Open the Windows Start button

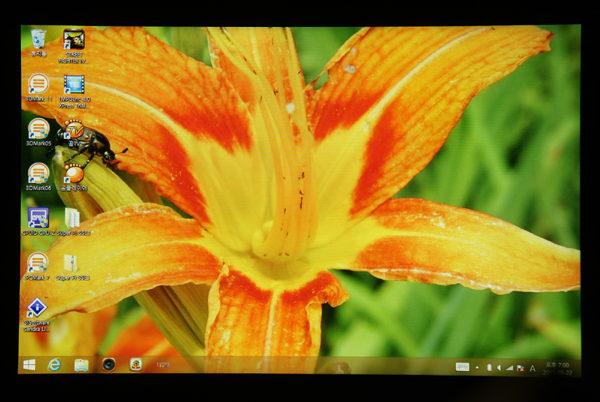(x=29, y=365)
